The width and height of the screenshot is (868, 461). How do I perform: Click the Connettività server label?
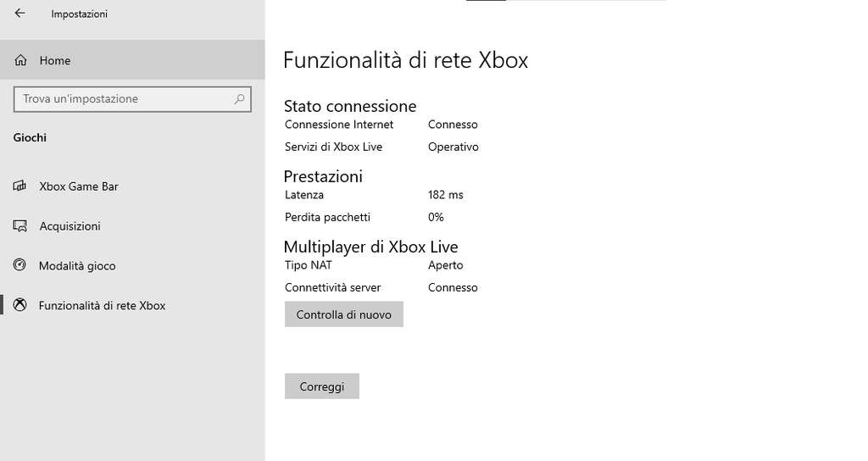click(332, 287)
